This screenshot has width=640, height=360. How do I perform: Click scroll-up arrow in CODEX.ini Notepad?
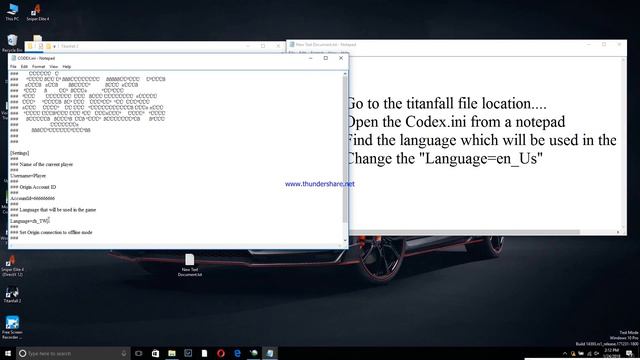point(345,74)
